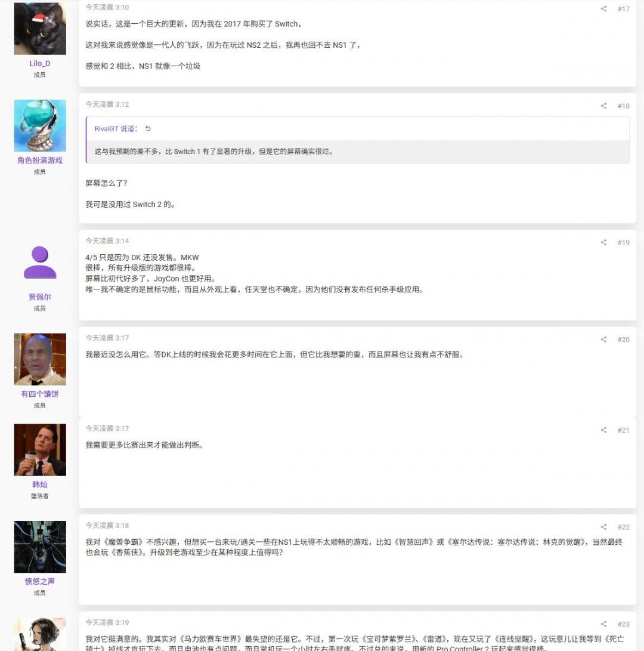This screenshot has width=644, height=651.
Task: Open the 角色扮演游戏 username link
Action: [40, 161]
